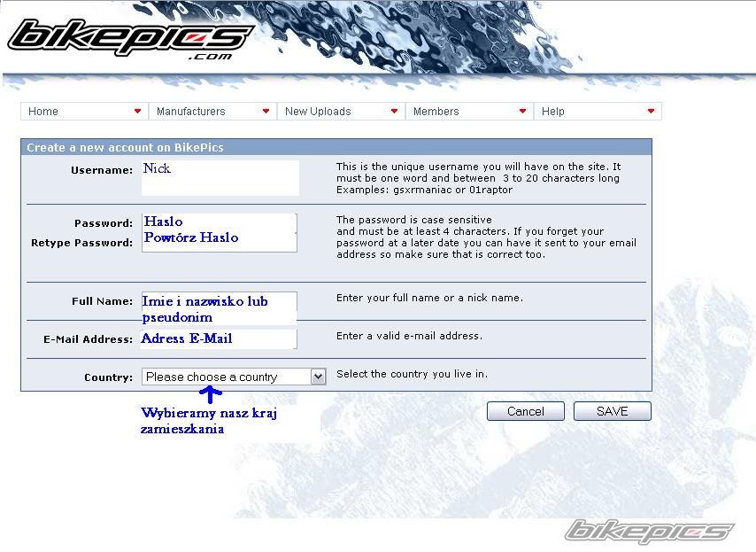756x552 pixels.
Task: Open the Manufacturers menu
Action: (212, 112)
